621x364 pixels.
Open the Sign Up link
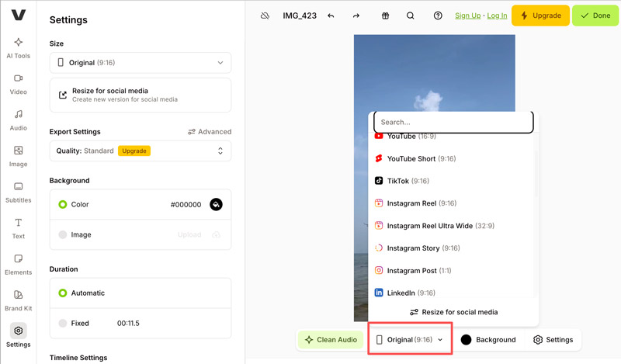coord(468,16)
